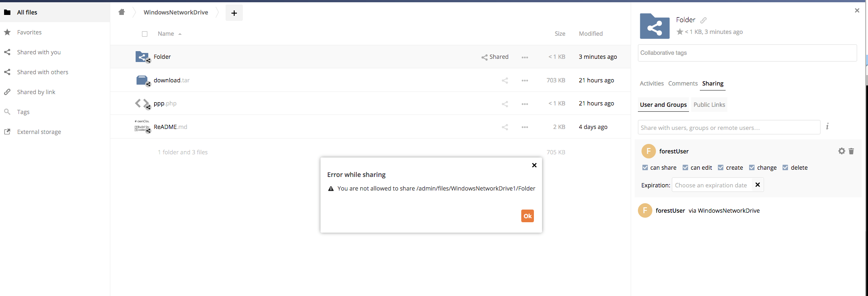Click the large shared folder thumbnail in details

click(x=655, y=26)
